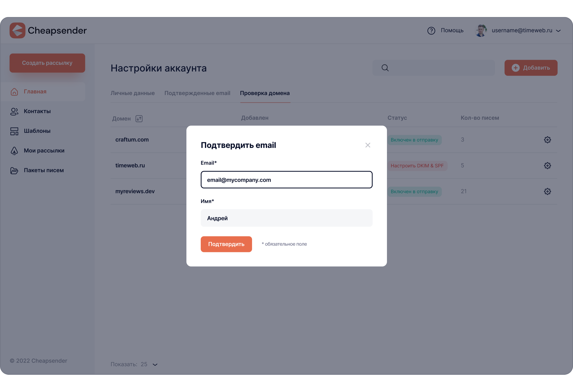Click the letter count 3 cell
Screen dimensions: 573x392
click(x=463, y=140)
